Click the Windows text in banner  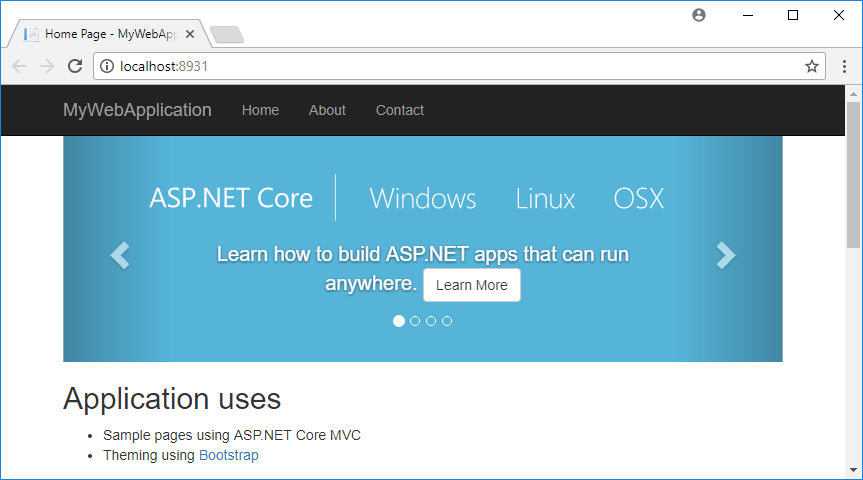(423, 199)
